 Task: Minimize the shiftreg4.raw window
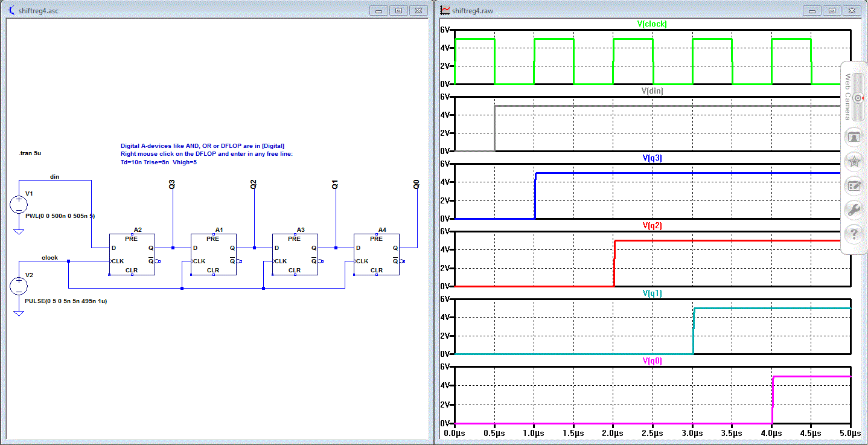[813, 11]
